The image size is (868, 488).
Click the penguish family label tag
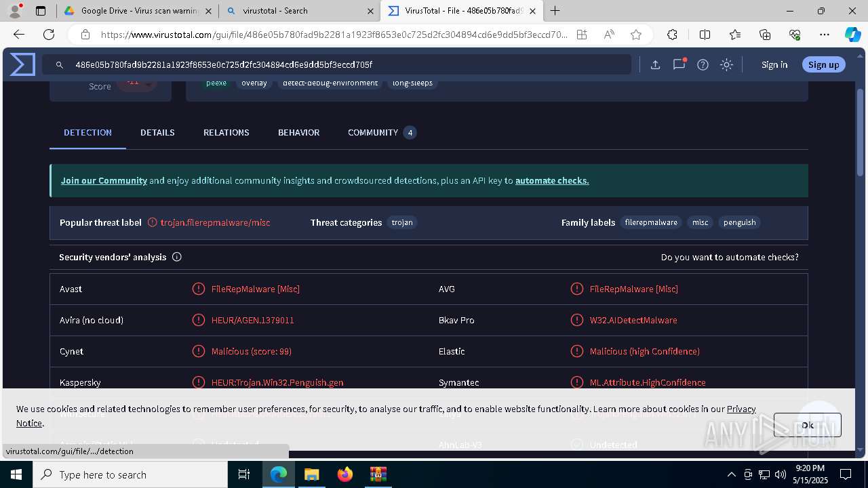739,222
